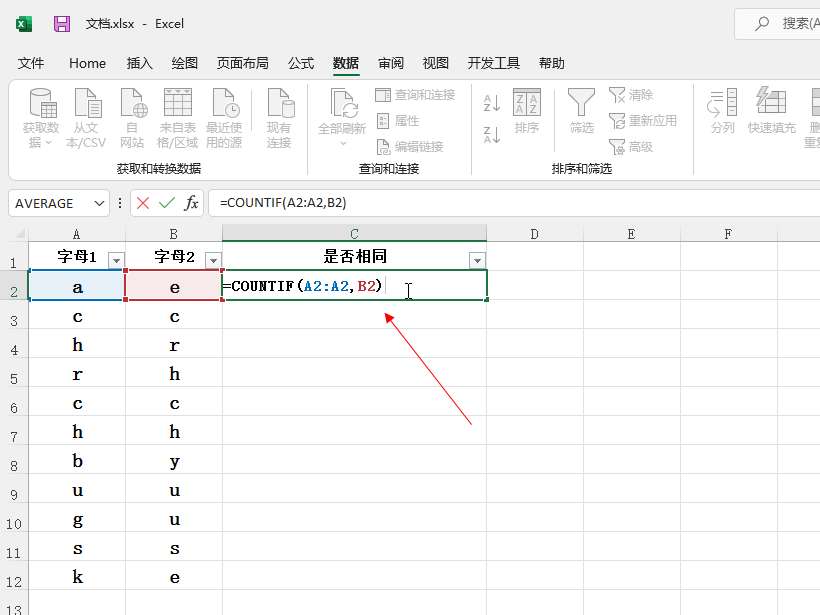The image size is (820, 615).
Task: Confirm formula with green checkmark
Action: tap(167, 203)
